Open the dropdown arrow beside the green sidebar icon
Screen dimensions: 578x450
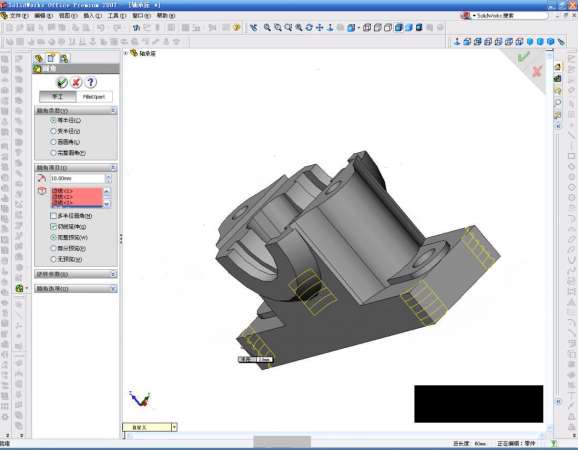[27, 288]
